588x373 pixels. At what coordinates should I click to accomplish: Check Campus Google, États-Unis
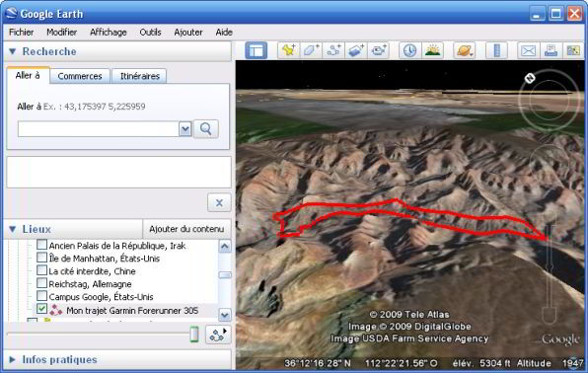coord(42,296)
